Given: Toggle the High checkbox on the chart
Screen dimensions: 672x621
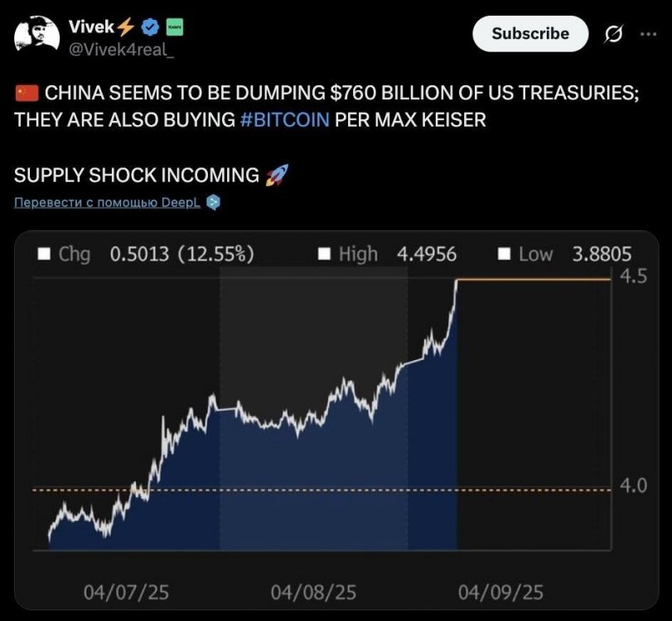Looking at the screenshot, I should 326,253.
